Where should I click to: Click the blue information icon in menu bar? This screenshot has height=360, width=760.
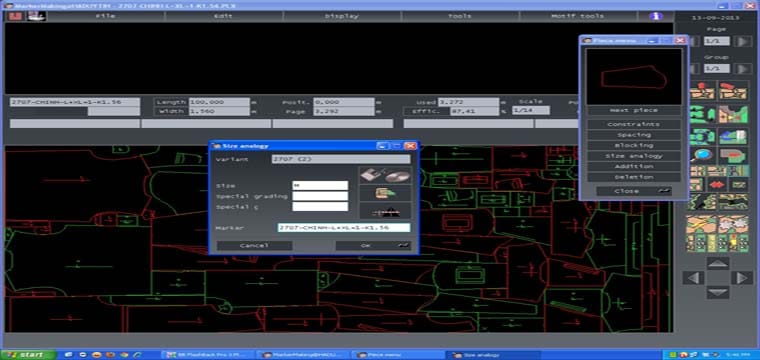point(656,16)
